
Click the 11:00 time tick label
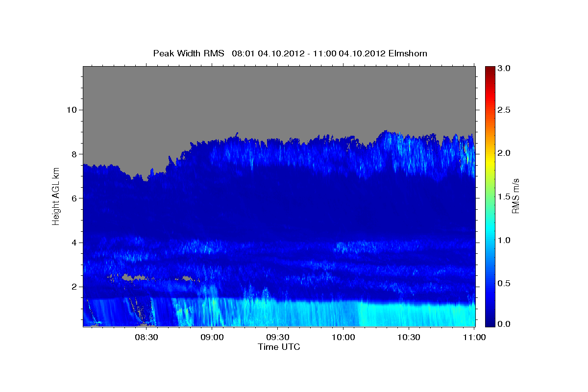pyautogui.click(x=474, y=338)
